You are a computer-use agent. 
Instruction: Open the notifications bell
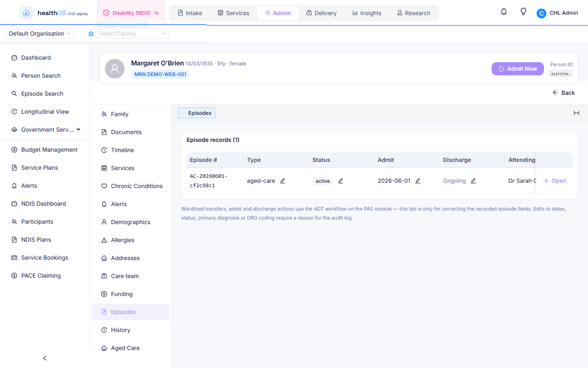(x=504, y=12)
